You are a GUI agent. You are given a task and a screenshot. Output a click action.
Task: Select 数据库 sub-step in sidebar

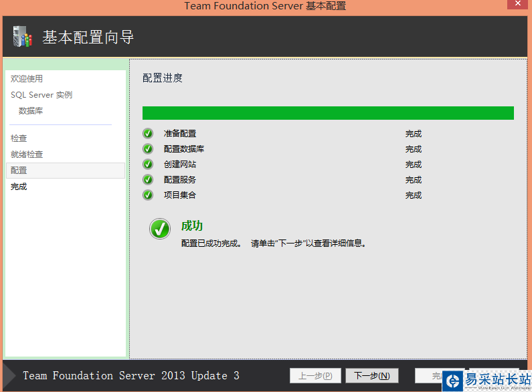[31, 111]
